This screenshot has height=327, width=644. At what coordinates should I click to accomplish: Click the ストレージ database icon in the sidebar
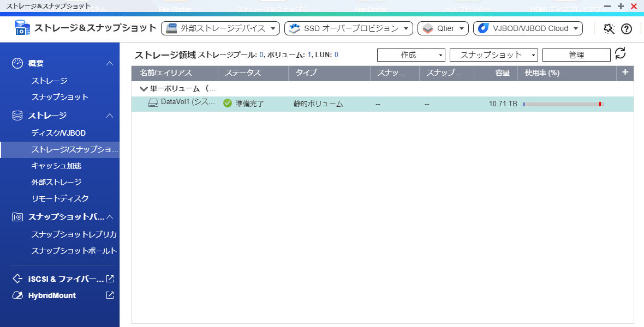pyautogui.click(x=17, y=116)
